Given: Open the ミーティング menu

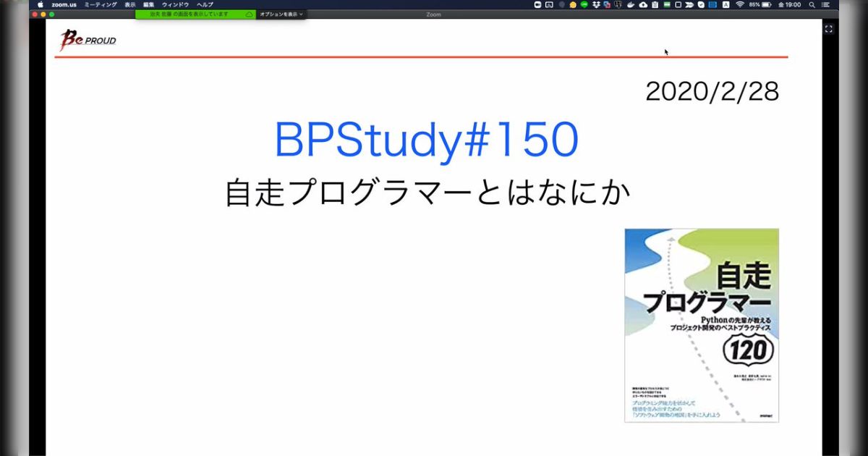Looking at the screenshot, I should tap(101, 4).
